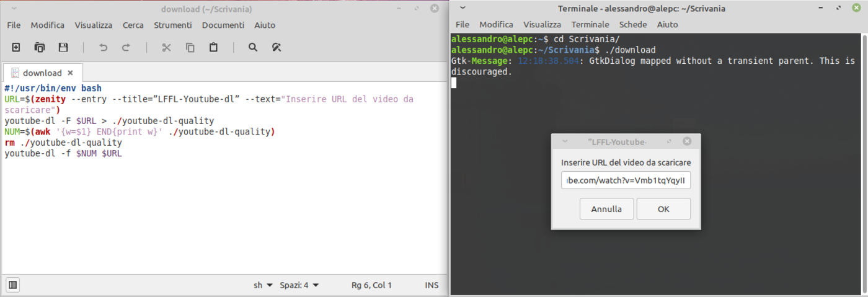
Task: Open the Terminale menu
Action: 590,24
